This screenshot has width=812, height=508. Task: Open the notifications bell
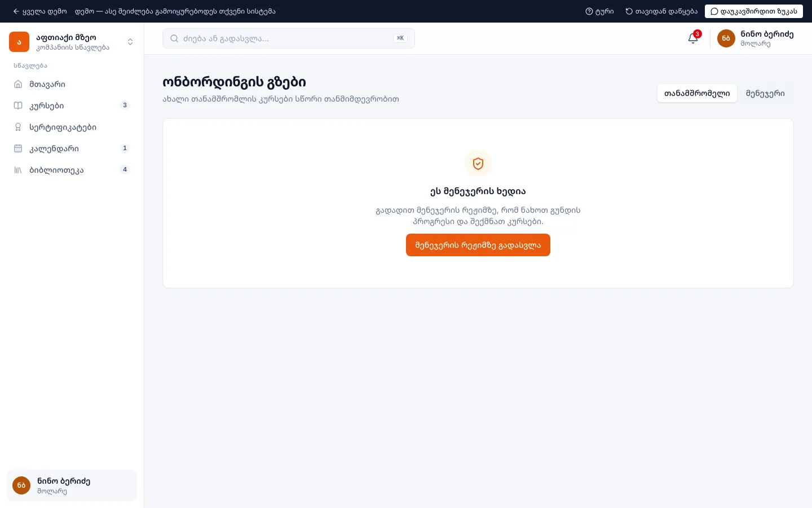(x=693, y=38)
